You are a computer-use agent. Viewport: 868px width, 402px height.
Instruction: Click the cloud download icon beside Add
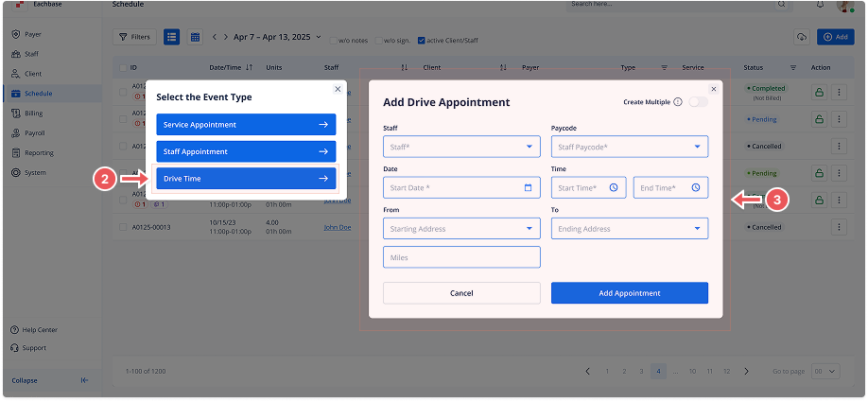click(x=802, y=37)
